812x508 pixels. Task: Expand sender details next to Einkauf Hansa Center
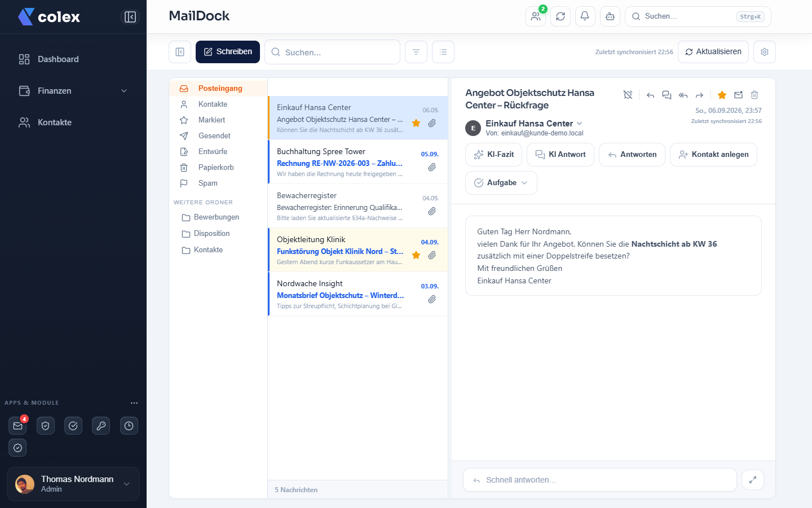580,123
